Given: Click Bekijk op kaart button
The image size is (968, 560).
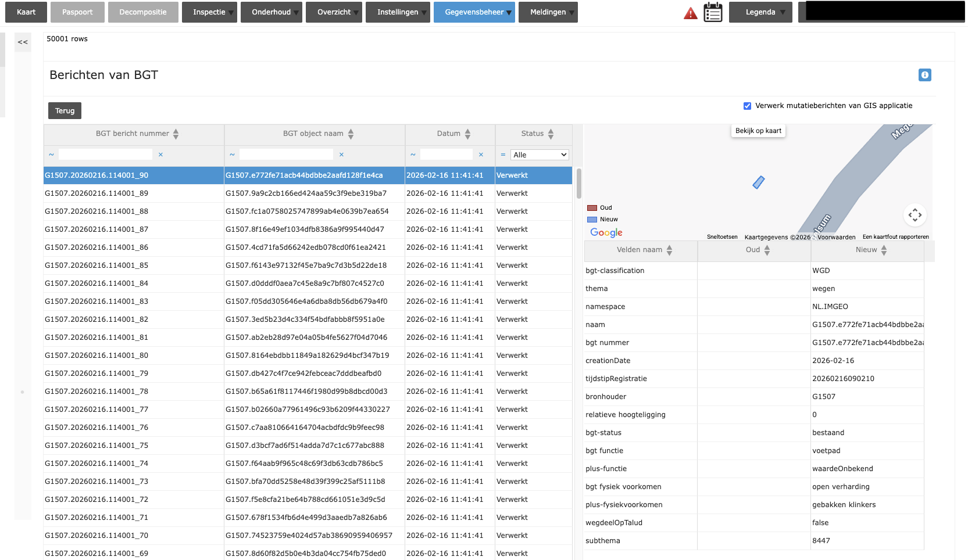Looking at the screenshot, I should tap(758, 131).
